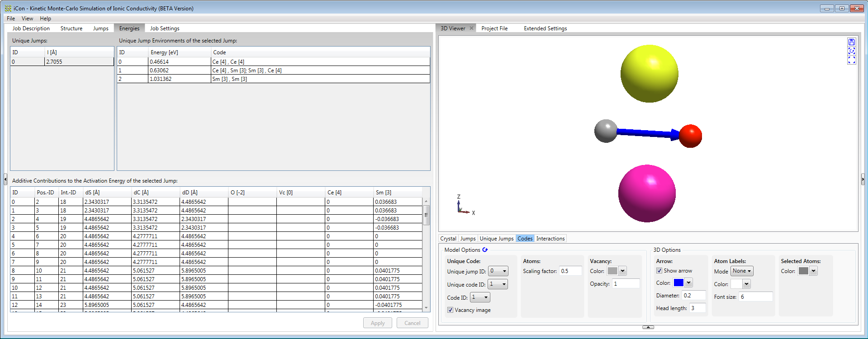This screenshot has width=868, height=339.
Task: Open the Unique code ID dropdown
Action: (x=498, y=284)
